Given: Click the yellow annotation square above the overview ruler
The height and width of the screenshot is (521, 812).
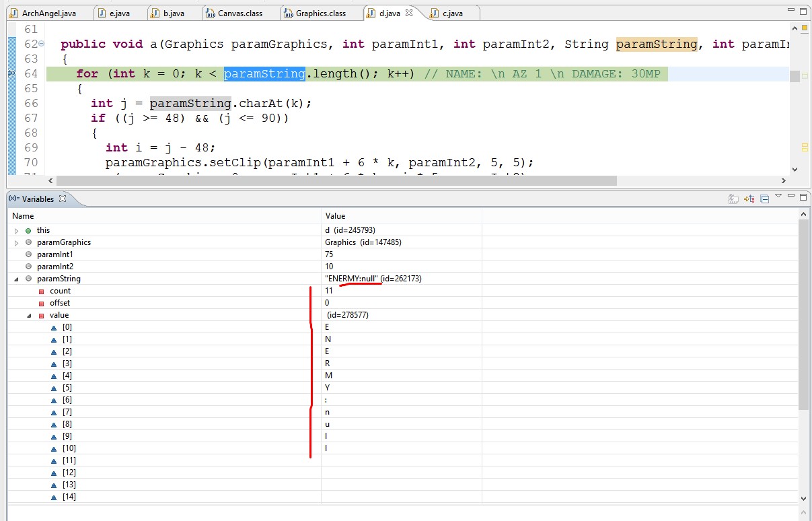Looking at the screenshot, I should tap(805, 28).
